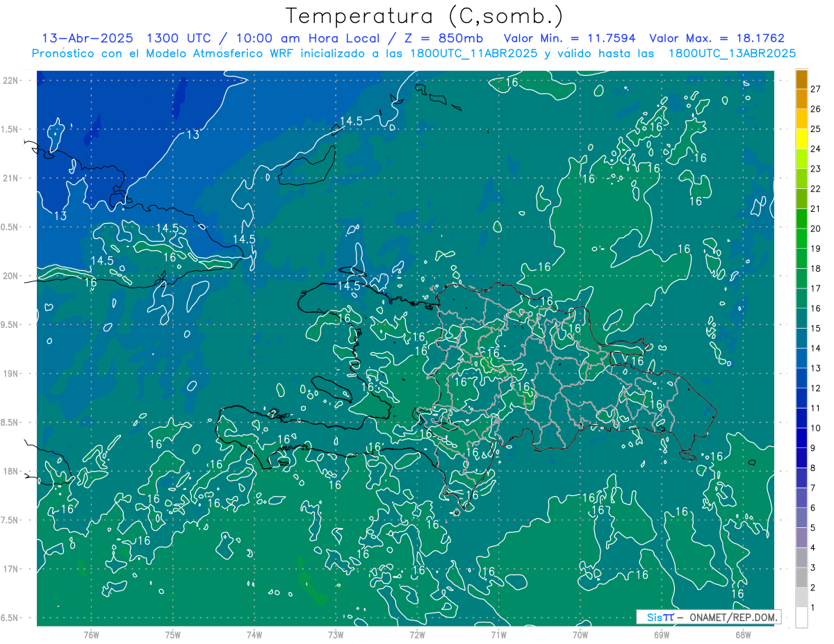Click latitude label "22N"
This screenshot has height=644, width=834.
(x=11, y=81)
